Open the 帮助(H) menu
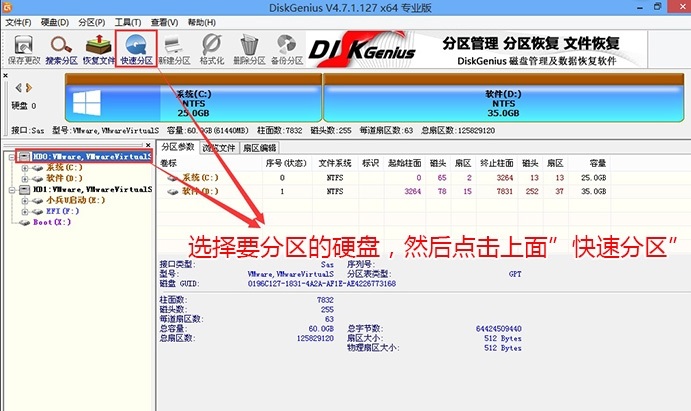 (x=201, y=22)
